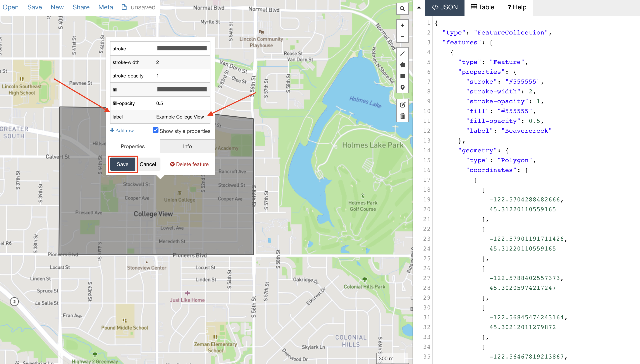Click the -122.5704288482666 coordinate value
The height and width of the screenshot is (364, 640).
[x=525, y=199]
